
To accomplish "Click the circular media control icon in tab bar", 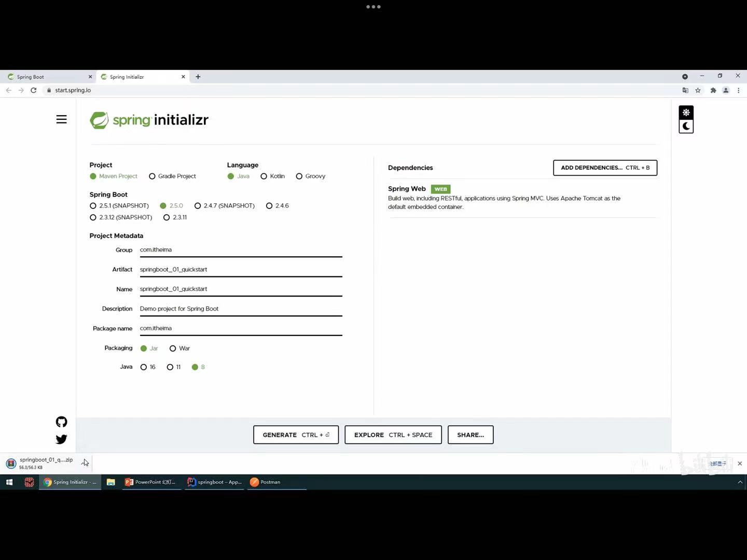I will pos(685,77).
